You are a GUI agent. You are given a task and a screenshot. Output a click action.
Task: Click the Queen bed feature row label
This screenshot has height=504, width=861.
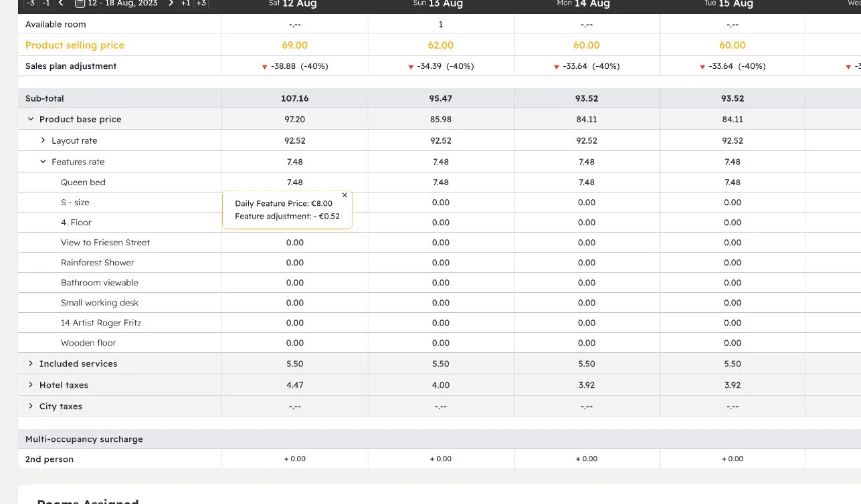point(83,182)
